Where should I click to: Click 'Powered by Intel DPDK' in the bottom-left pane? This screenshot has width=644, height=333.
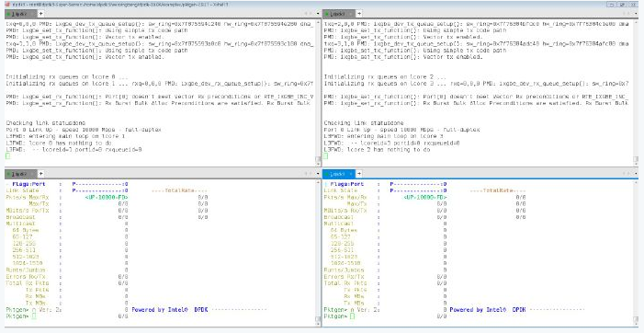tap(170, 310)
